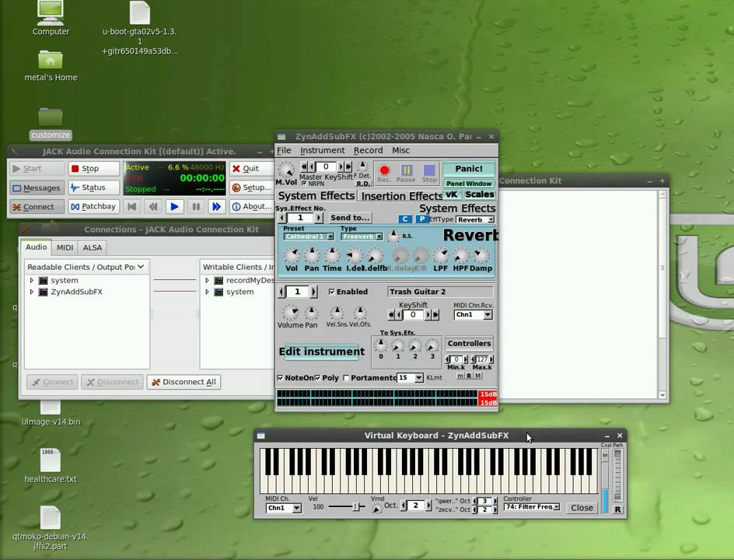Expand system in Readable Clients list
Image resolution: width=734 pixels, height=560 pixels.
32,281
